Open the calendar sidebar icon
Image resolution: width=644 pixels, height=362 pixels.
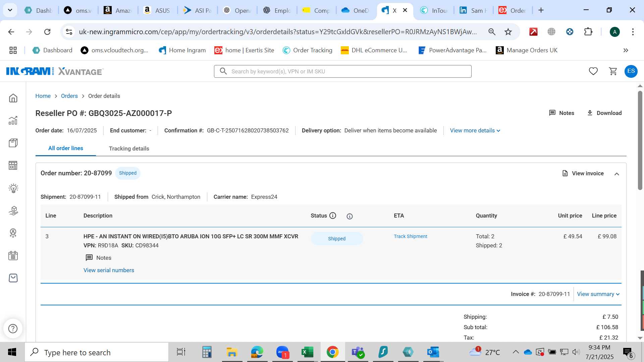coord(13,256)
